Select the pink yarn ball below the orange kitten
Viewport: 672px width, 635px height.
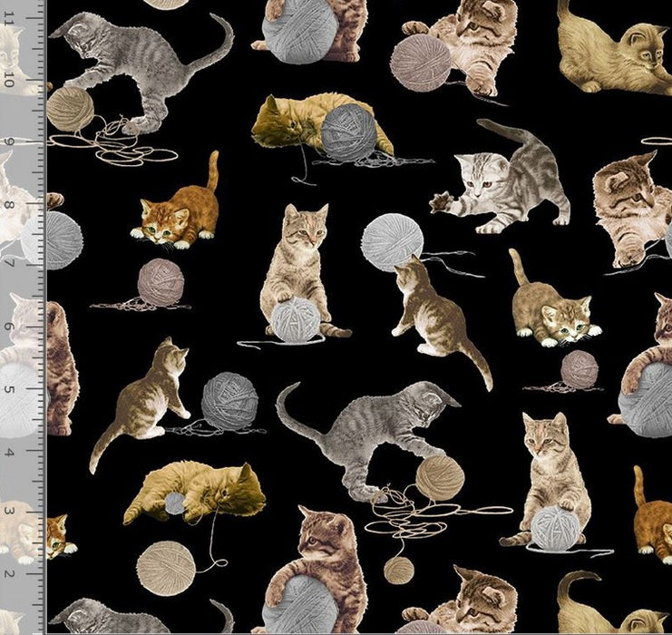pyautogui.click(x=161, y=281)
